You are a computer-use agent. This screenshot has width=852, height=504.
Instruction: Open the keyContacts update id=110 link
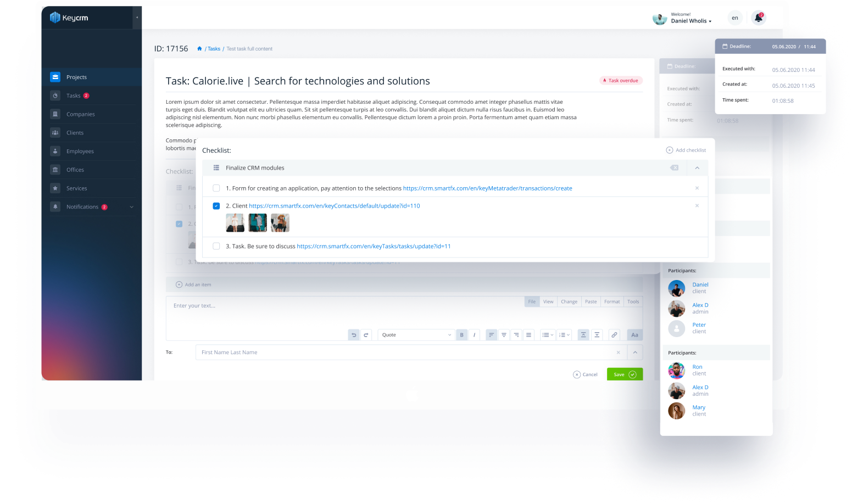tap(335, 206)
